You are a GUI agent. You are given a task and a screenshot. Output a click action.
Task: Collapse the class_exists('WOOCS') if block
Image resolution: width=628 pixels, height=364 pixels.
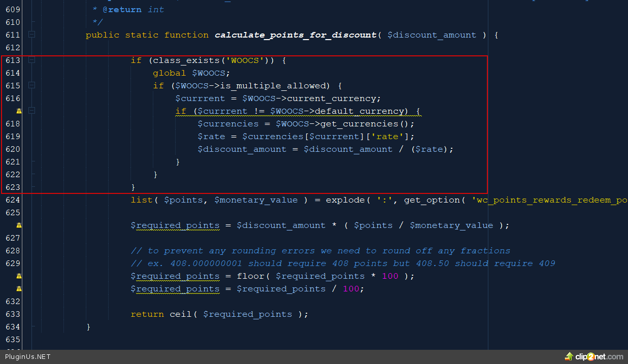[31, 60]
